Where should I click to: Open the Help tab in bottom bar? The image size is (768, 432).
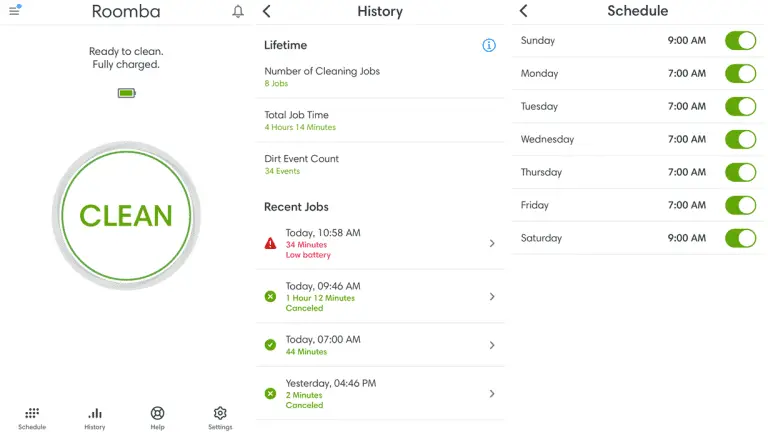pyautogui.click(x=157, y=418)
